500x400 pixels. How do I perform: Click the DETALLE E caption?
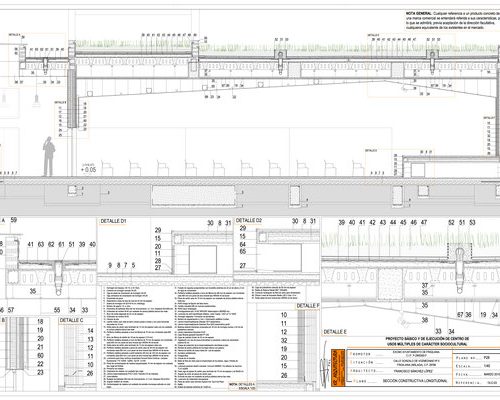click(x=335, y=332)
